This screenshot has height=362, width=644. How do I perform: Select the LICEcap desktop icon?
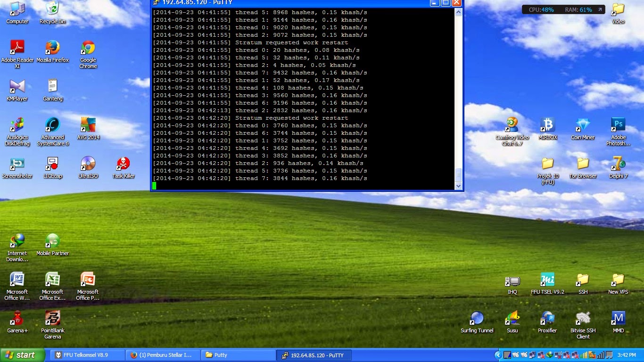coord(52,167)
